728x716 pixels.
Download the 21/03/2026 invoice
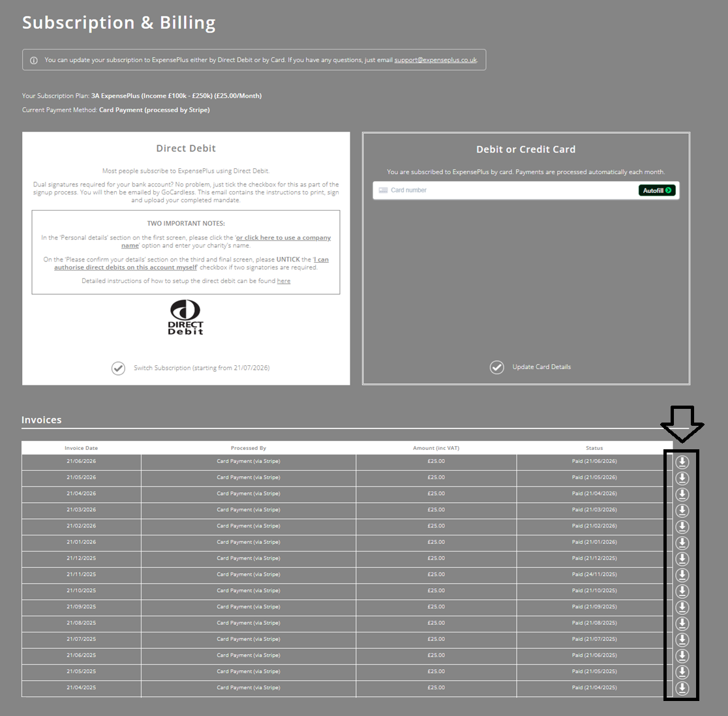coord(682,511)
